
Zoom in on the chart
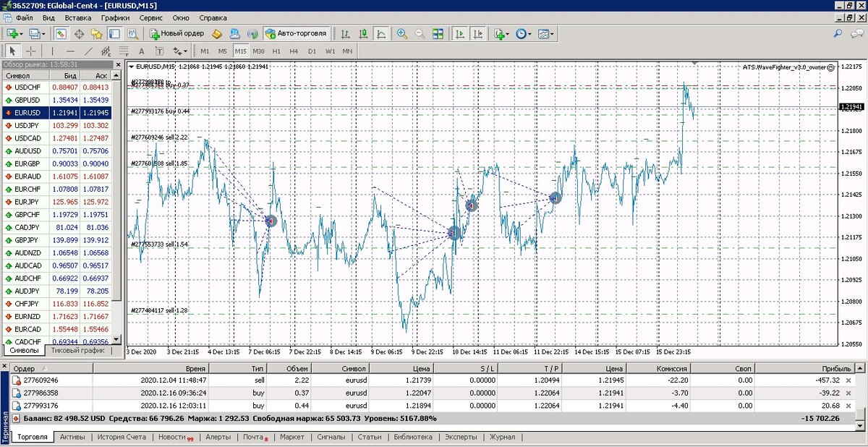[401, 33]
